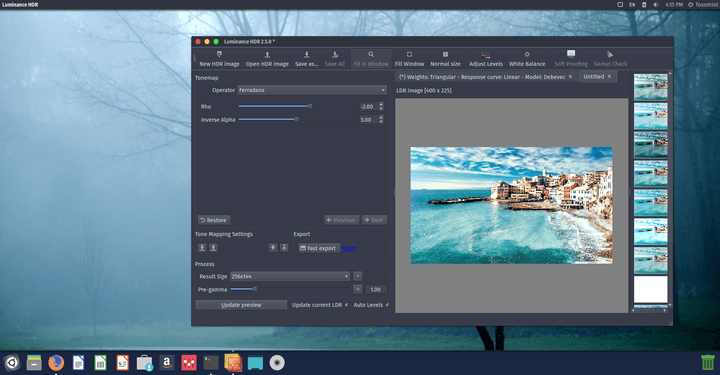Click the Fast export button
The height and width of the screenshot is (375, 720).
click(x=319, y=248)
